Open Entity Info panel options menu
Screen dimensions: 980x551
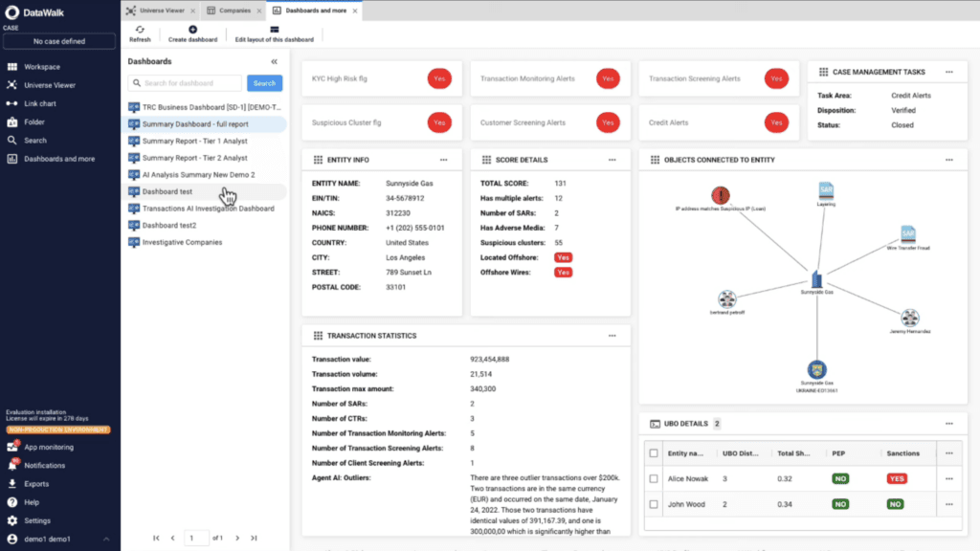(x=444, y=160)
